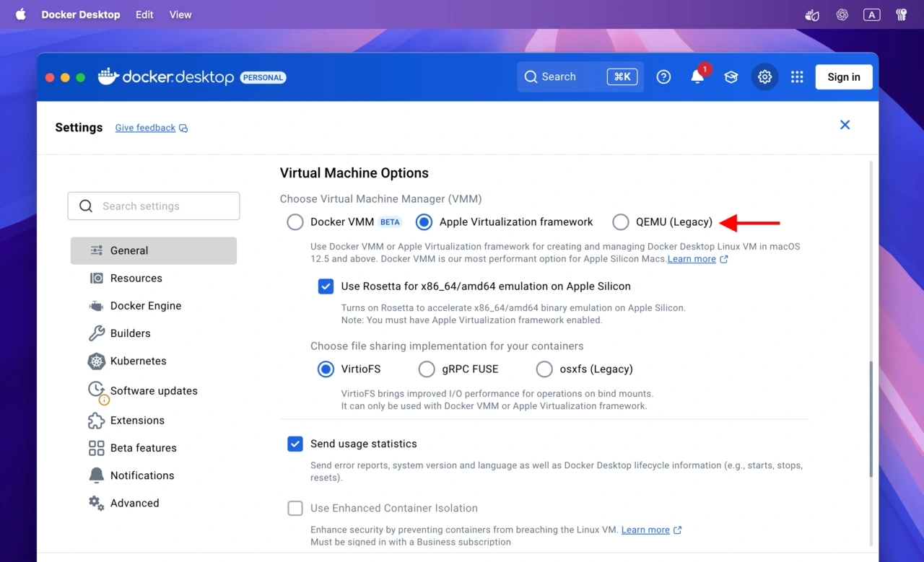Open the Extensions settings section

[x=137, y=420]
